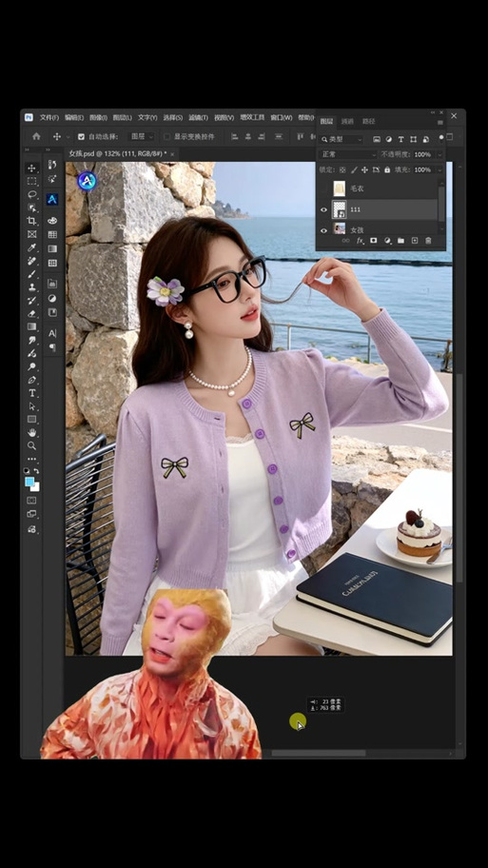
Task: Select the Lasso tool
Action: 32,194
